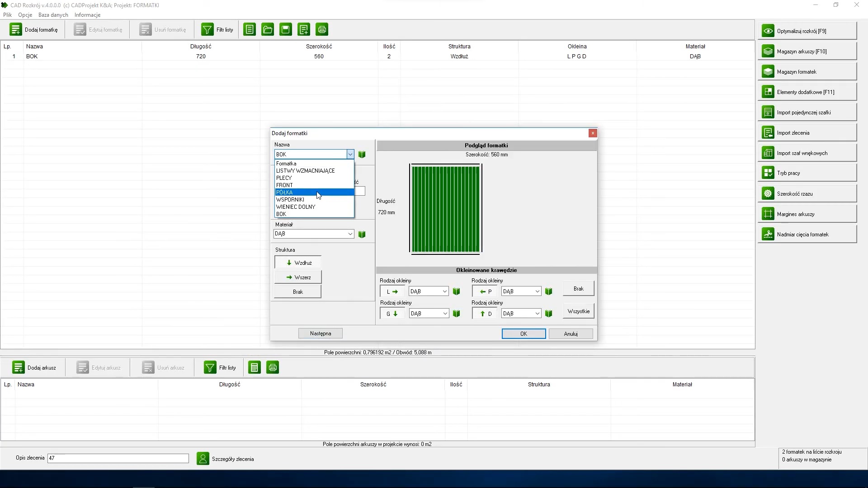Toggle the right edge banding P button

[x=485, y=291]
